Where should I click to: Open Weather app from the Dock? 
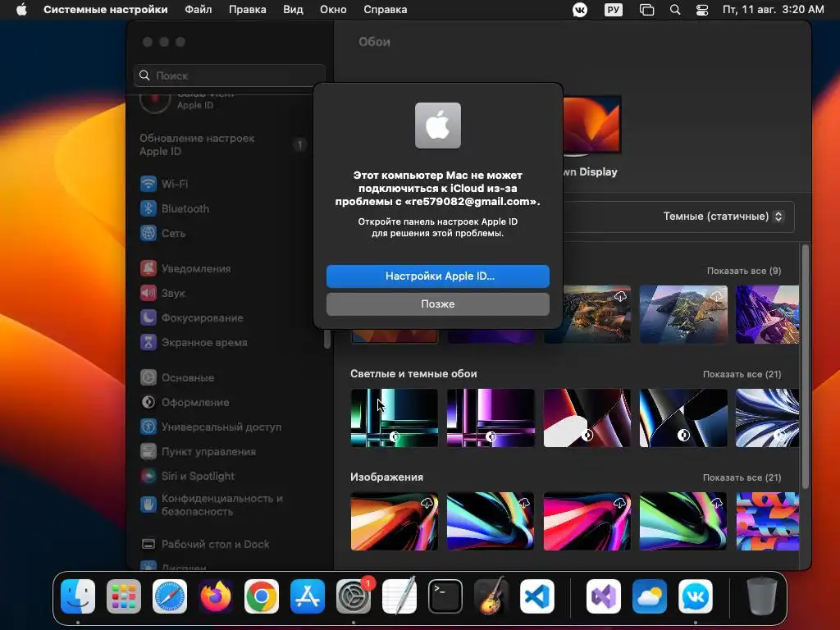coord(650,596)
